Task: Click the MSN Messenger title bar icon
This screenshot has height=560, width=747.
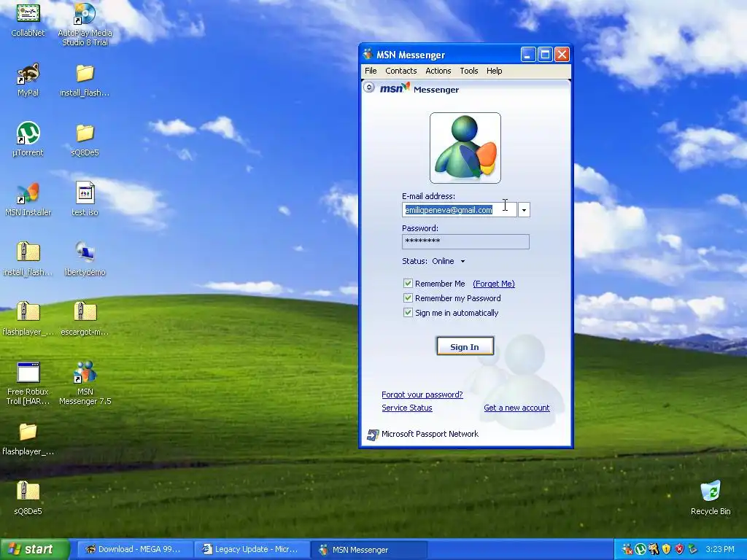Action: [368, 55]
